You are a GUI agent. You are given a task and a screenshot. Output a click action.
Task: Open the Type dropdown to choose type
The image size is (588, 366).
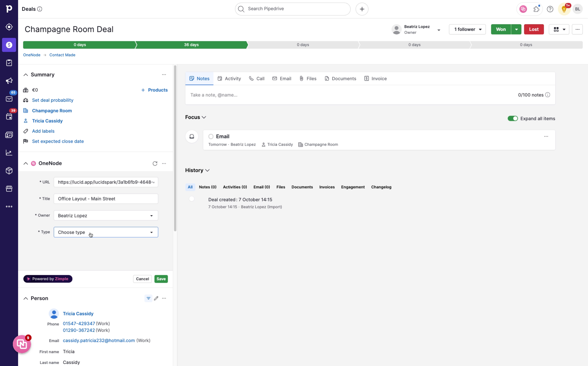click(x=106, y=232)
